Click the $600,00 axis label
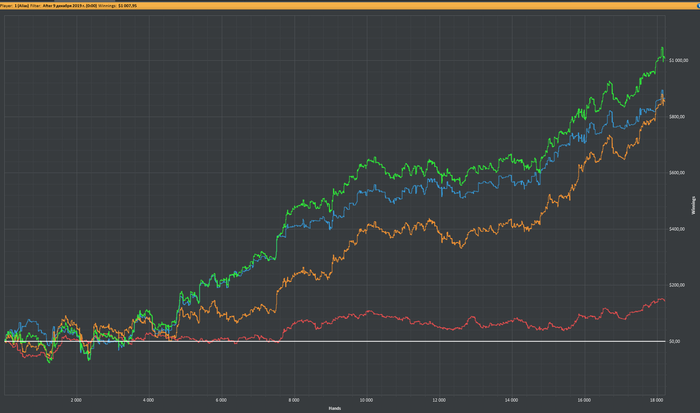 [x=677, y=173]
